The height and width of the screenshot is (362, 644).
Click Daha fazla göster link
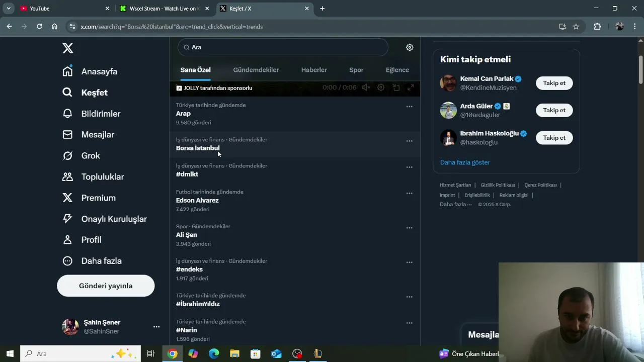click(x=465, y=162)
